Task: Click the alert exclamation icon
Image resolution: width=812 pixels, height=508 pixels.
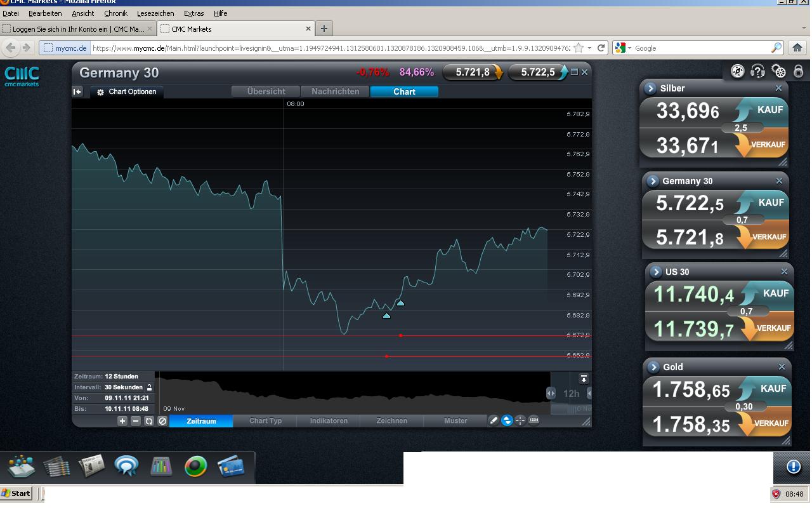Action: [x=794, y=467]
